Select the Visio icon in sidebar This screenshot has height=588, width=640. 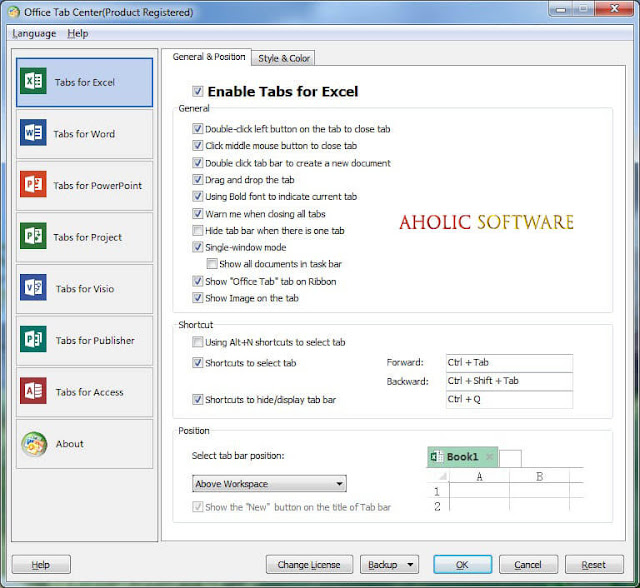click(33, 287)
